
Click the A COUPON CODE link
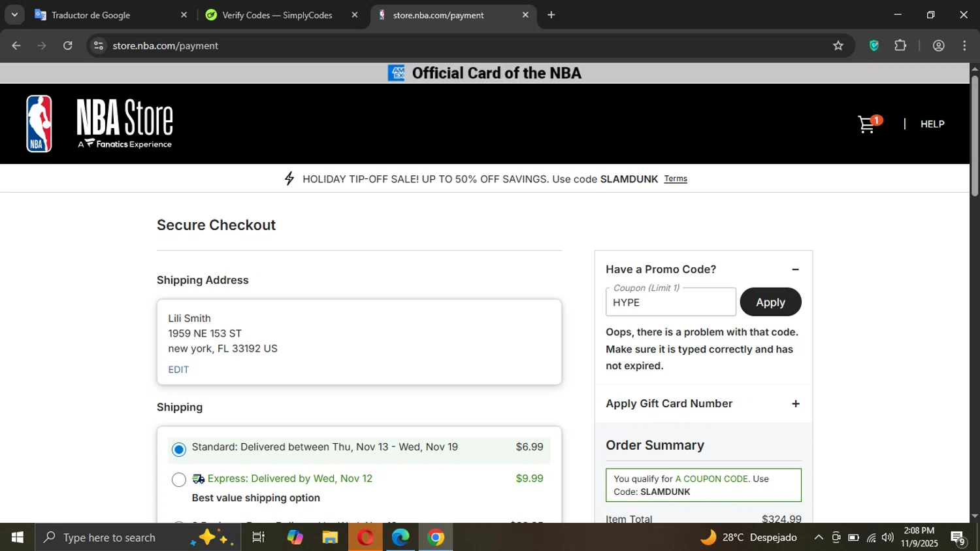tap(711, 478)
